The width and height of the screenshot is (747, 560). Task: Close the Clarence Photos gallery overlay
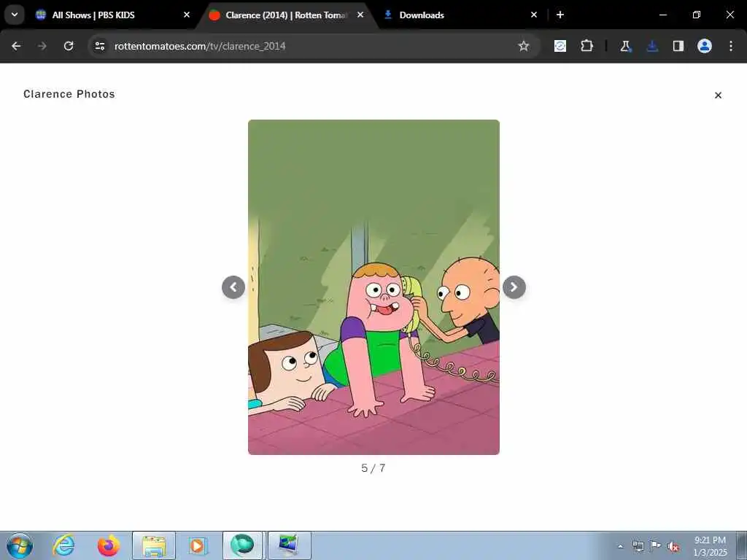[x=718, y=96]
